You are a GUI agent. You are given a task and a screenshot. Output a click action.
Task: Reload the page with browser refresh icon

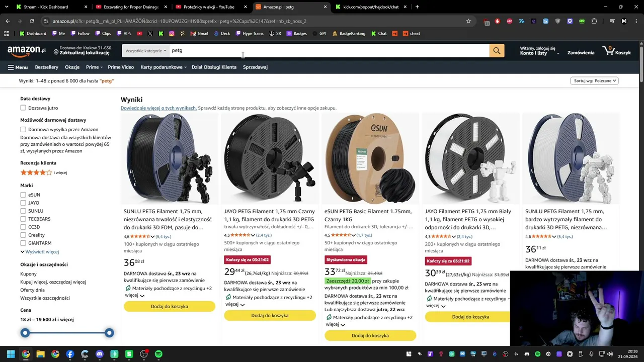[x=32, y=21]
